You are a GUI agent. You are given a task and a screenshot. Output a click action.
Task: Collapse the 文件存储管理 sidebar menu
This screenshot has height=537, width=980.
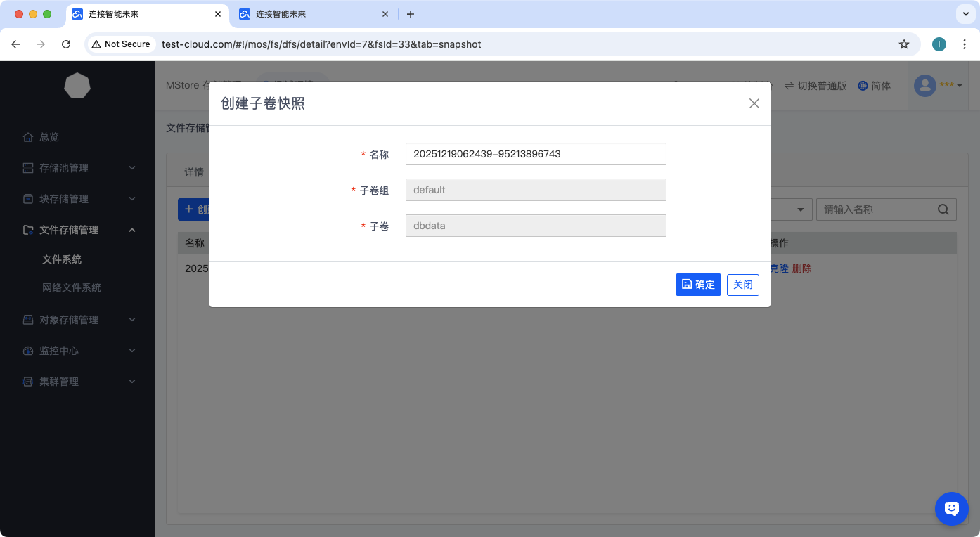coord(77,230)
